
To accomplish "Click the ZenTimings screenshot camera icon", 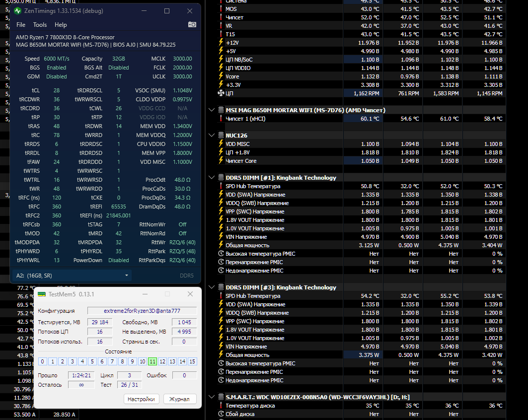I will click(192, 24).
